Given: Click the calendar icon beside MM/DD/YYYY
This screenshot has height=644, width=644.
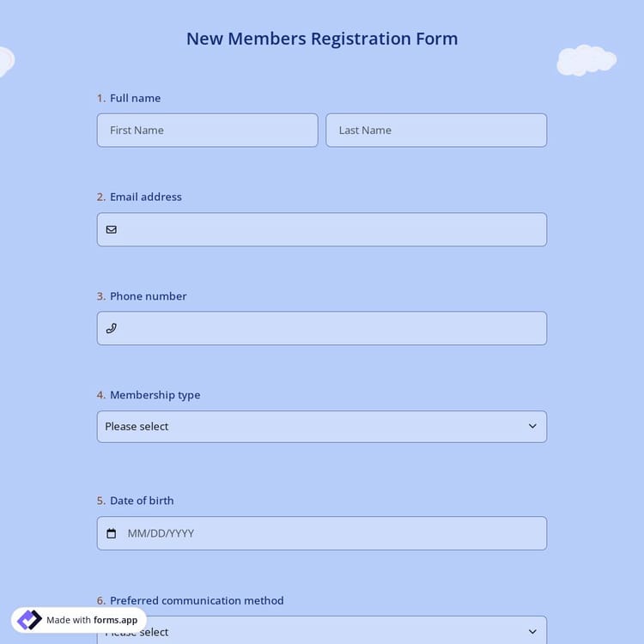Looking at the screenshot, I should click(x=112, y=533).
